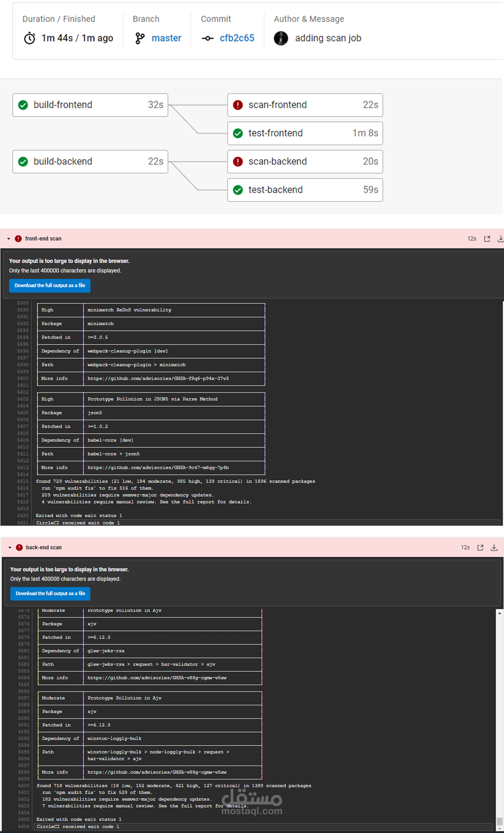Click the test-backend success check icon
Screen dimensions: 504x833
coord(238,190)
